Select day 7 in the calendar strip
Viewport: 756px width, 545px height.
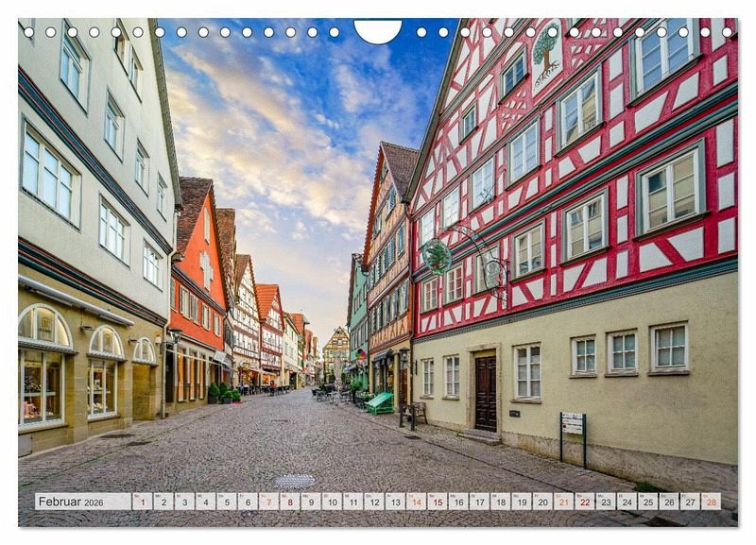268,502
